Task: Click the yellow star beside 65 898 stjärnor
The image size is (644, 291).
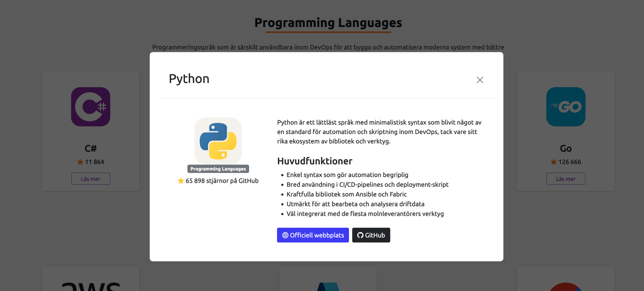Action: 181,181
